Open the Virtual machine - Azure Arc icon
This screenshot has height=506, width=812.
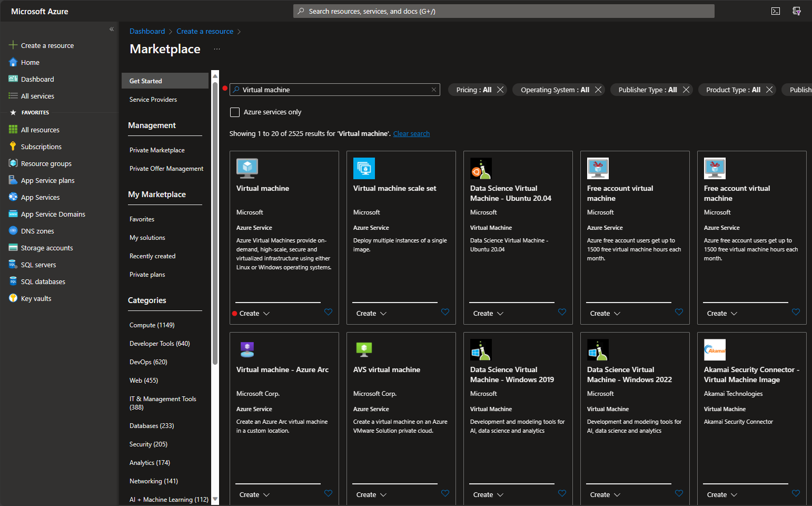[x=247, y=350]
